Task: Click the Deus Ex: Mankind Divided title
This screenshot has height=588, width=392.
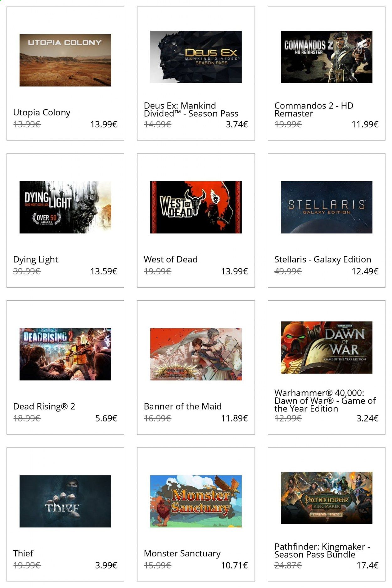Action: coord(191,109)
